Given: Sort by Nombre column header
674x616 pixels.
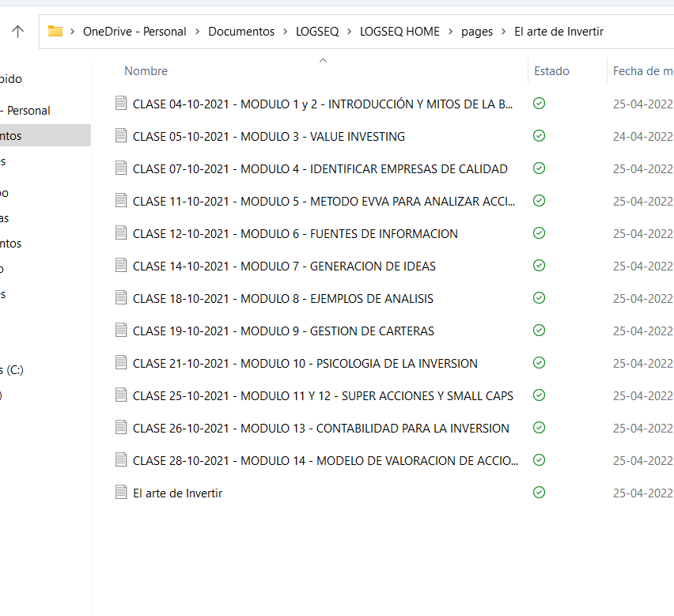Looking at the screenshot, I should [x=146, y=71].
